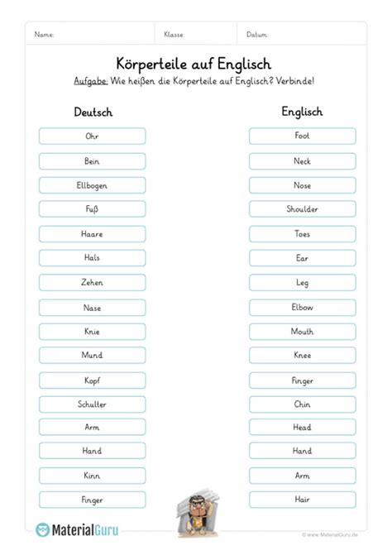Click the MaterialGuru logo icon
392x555 pixels.
(x=43, y=530)
